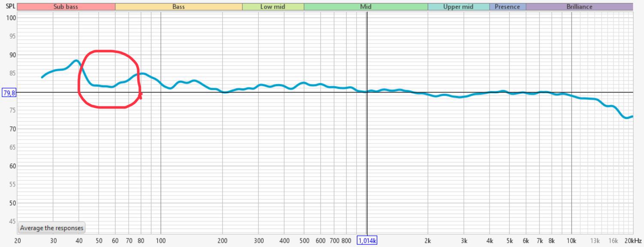
Task: Select the Presence frequency band
Action: (x=507, y=7)
